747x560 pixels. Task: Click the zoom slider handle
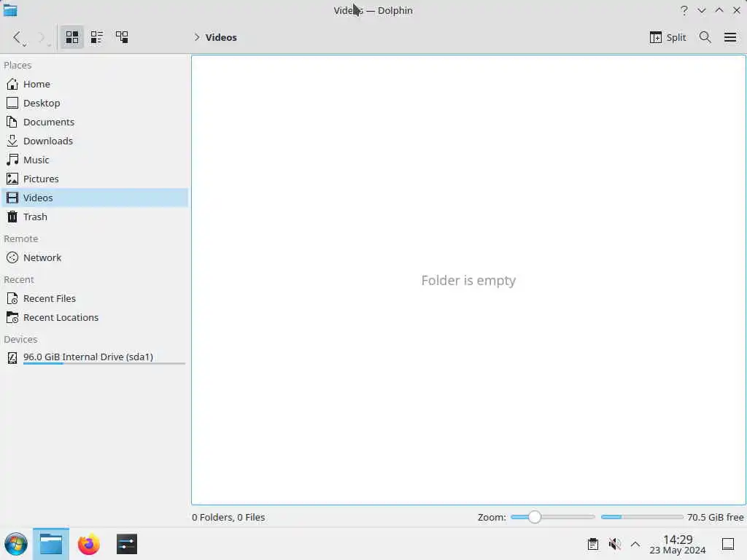(535, 517)
